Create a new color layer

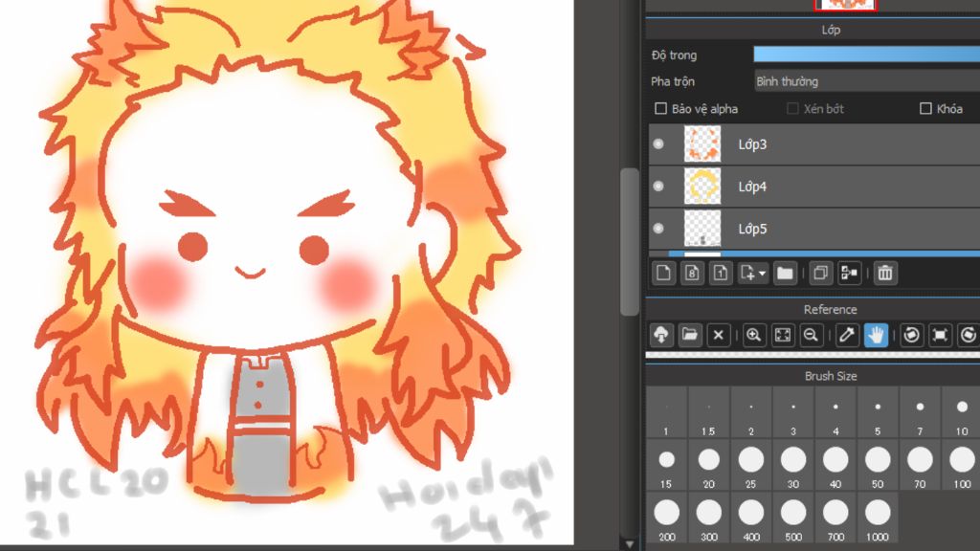click(x=663, y=273)
